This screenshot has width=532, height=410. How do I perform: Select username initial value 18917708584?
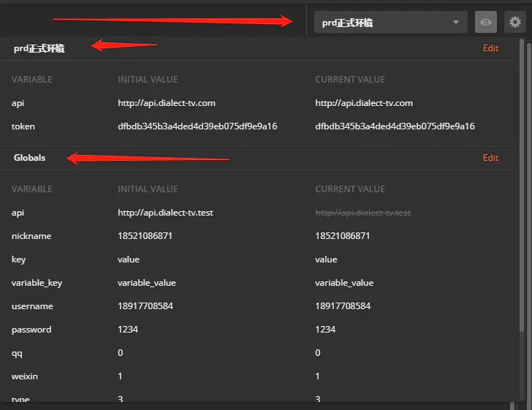pos(145,306)
